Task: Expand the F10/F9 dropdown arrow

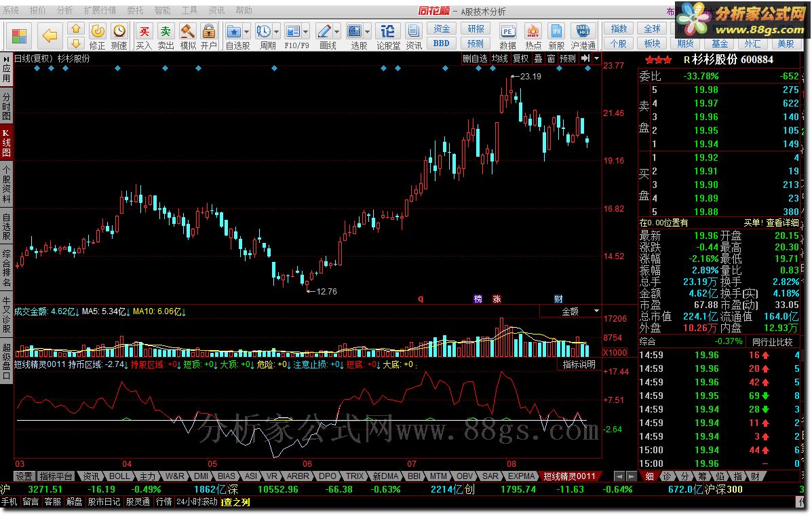Action: [306, 32]
